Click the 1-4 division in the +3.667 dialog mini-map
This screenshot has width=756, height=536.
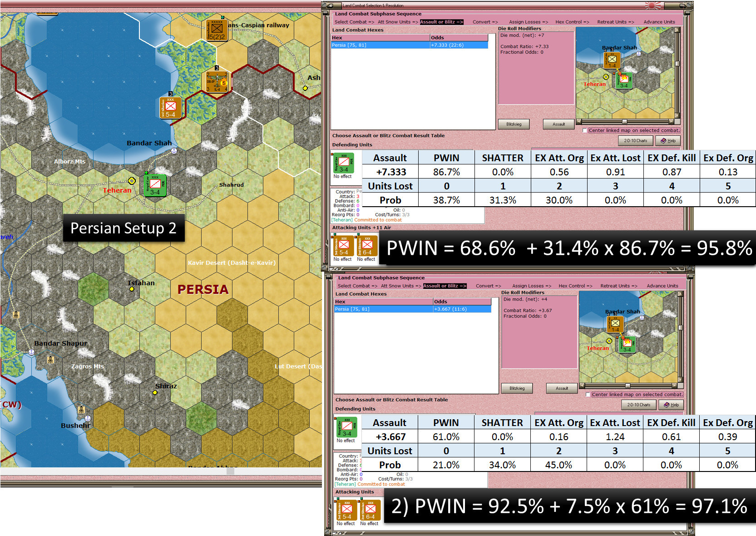coord(615,324)
